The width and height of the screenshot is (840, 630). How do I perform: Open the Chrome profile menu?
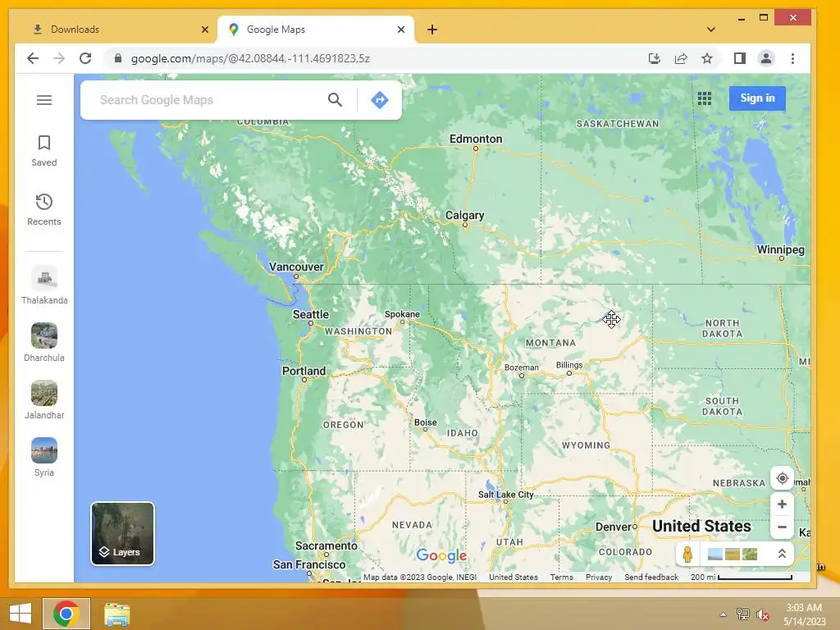(766, 58)
